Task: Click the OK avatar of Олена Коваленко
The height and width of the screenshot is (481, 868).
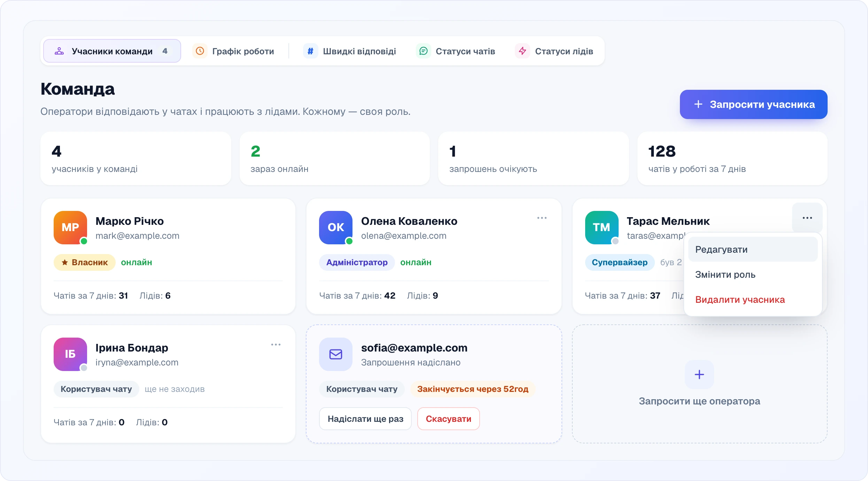Action: pyautogui.click(x=336, y=227)
